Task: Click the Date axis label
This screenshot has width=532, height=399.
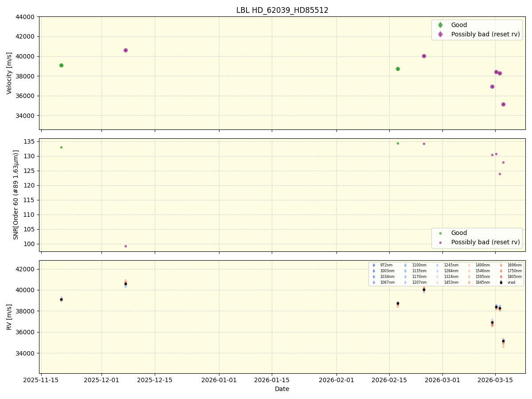Action: click(x=282, y=389)
